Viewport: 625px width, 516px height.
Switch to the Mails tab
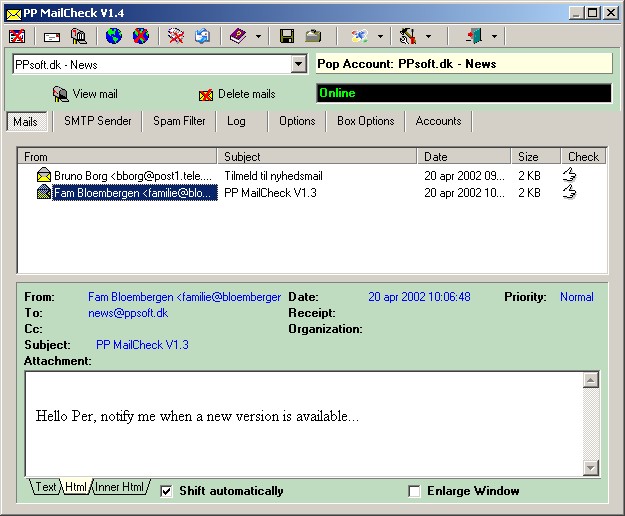[x=26, y=121]
